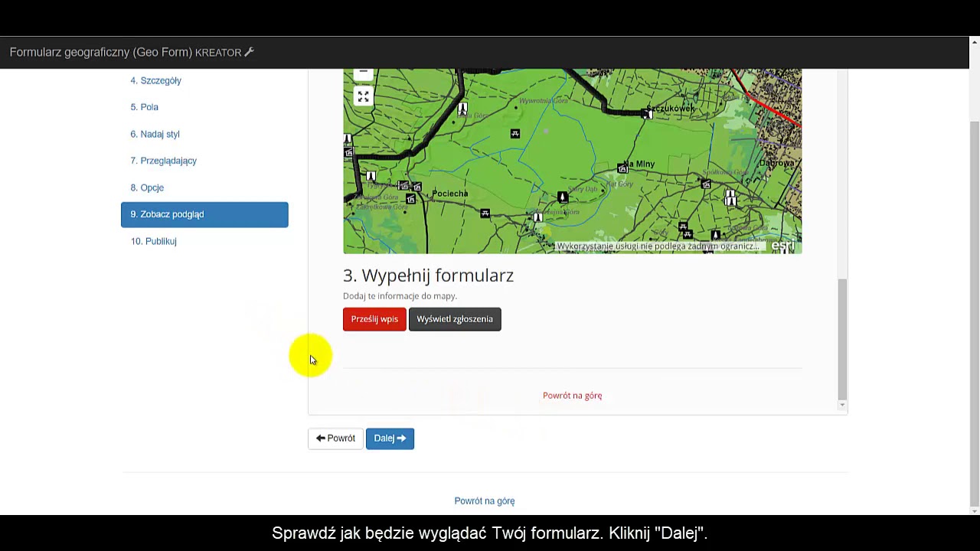Click the heading 3. Wypełnij formularz
Viewport: 980px width, 551px height.
point(428,275)
